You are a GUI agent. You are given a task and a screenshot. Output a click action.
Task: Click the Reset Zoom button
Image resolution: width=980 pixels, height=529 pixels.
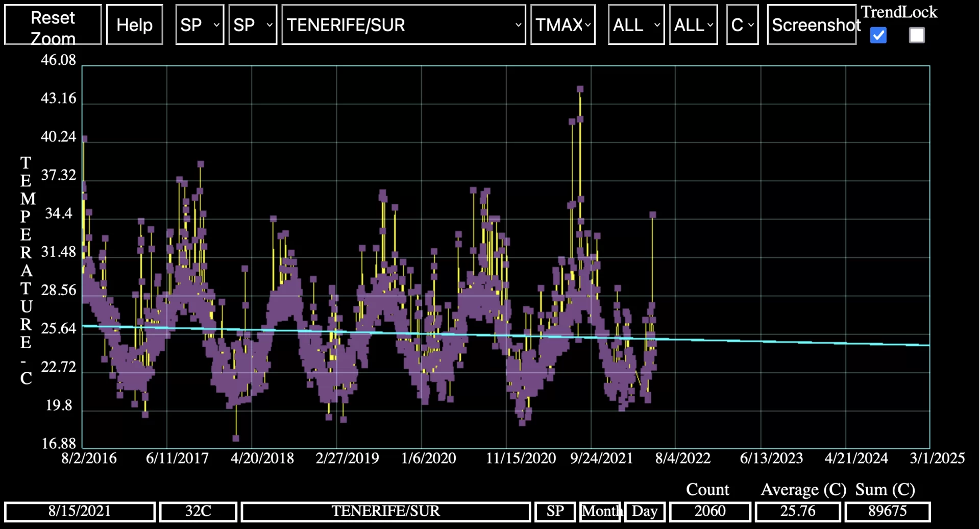tap(53, 24)
